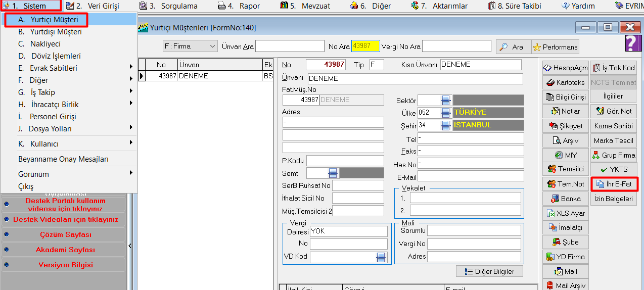Screen dimensions: 644x290
Task: Open the Gör. Not button
Action: tap(614, 111)
